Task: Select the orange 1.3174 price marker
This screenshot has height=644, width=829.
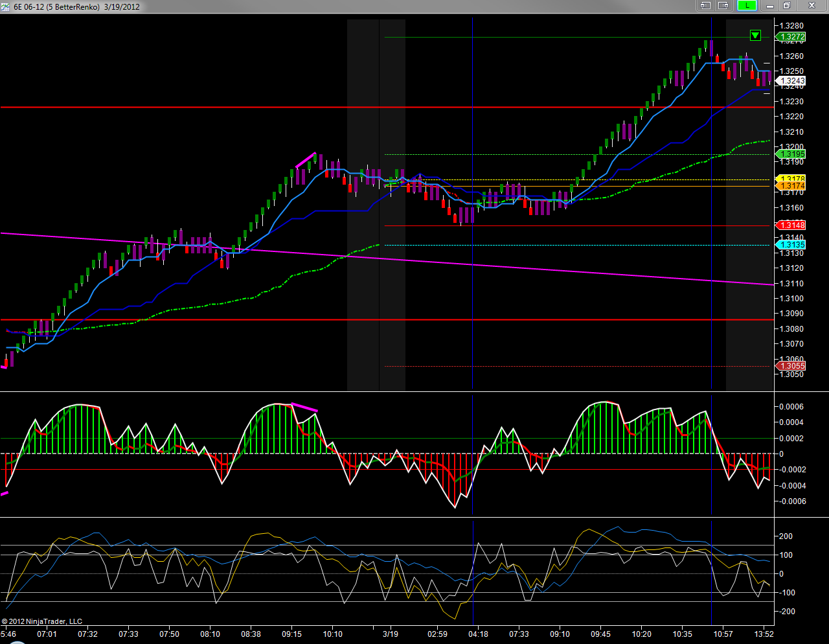Action: click(x=791, y=186)
